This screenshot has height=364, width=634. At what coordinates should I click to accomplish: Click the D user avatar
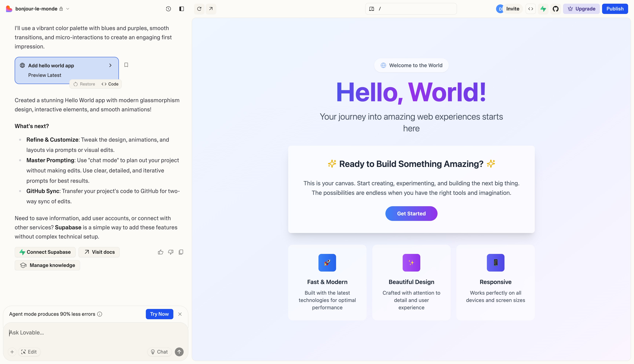tap(500, 9)
